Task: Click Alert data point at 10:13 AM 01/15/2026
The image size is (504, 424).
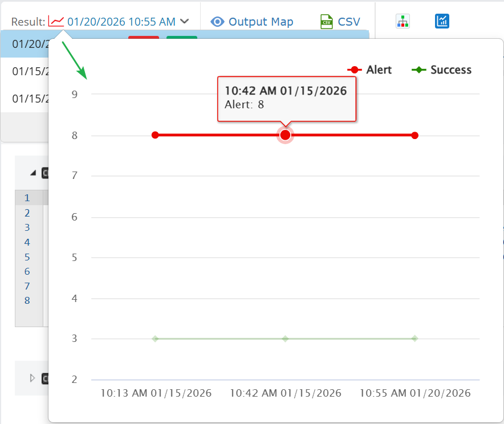Action: coord(155,135)
